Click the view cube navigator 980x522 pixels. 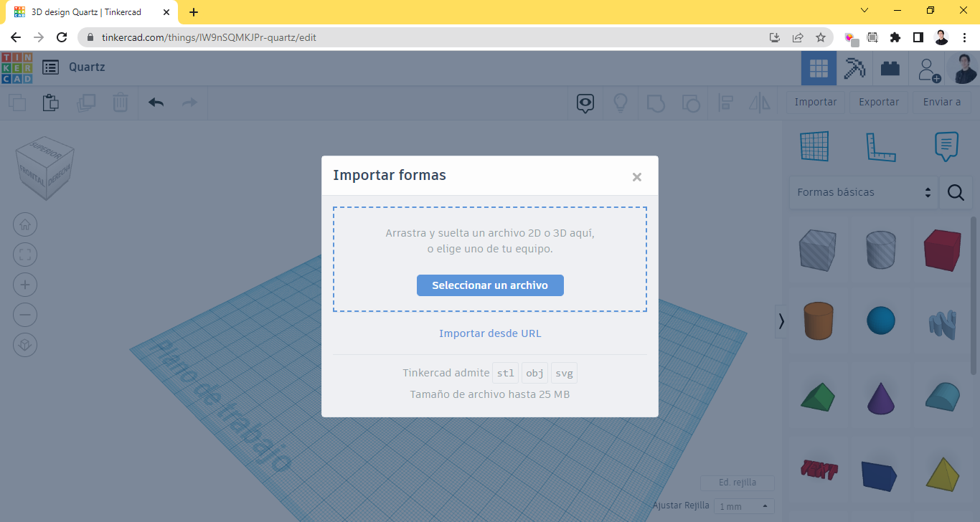45,168
